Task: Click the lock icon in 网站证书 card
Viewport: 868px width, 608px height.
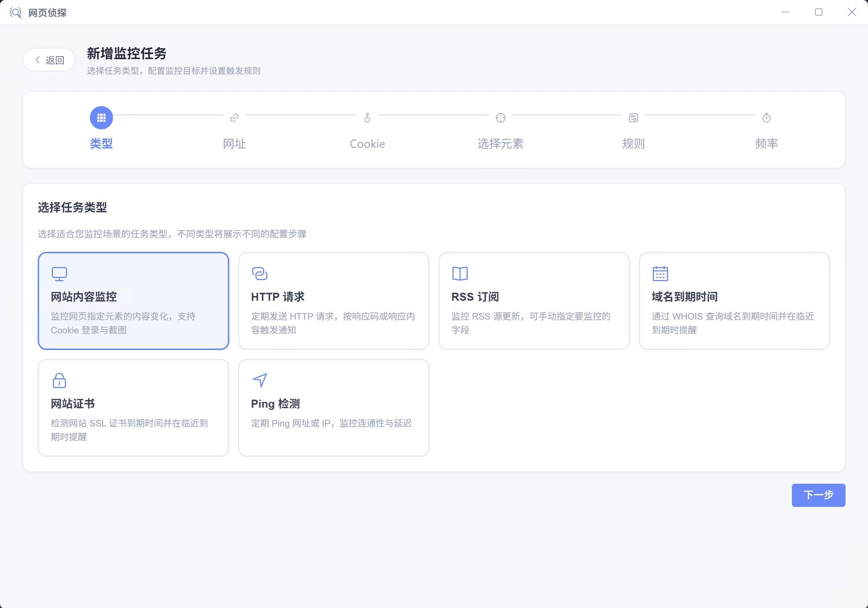Action: tap(59, 380)
